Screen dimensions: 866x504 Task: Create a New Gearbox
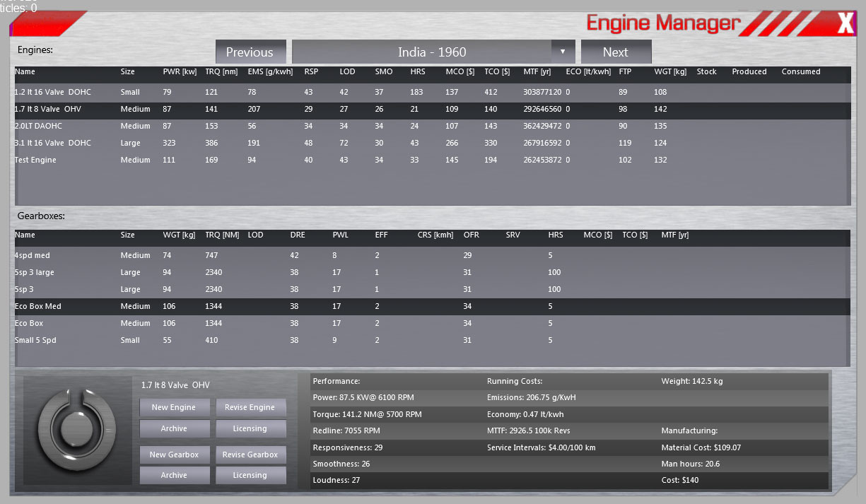click(x=174, y=455)
